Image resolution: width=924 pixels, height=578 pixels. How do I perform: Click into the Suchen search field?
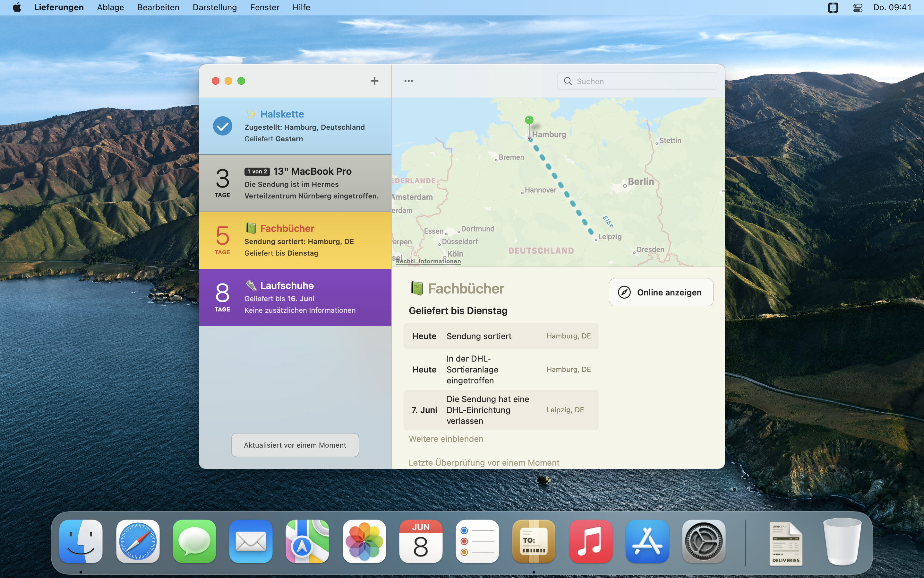(x=637, y=81)
